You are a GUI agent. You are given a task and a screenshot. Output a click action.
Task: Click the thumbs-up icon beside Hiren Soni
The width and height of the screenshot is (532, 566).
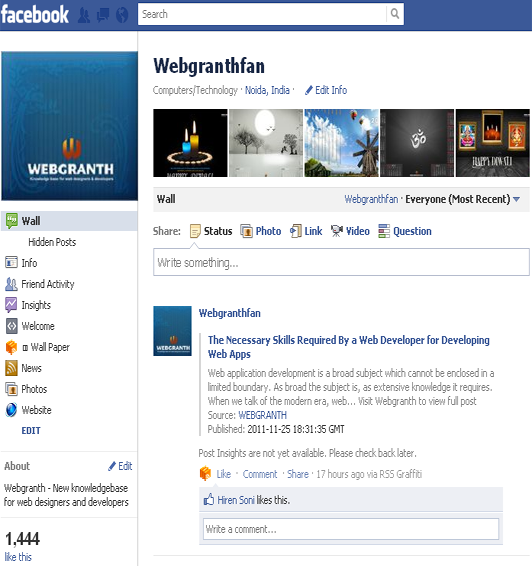(x=209, y=500)
